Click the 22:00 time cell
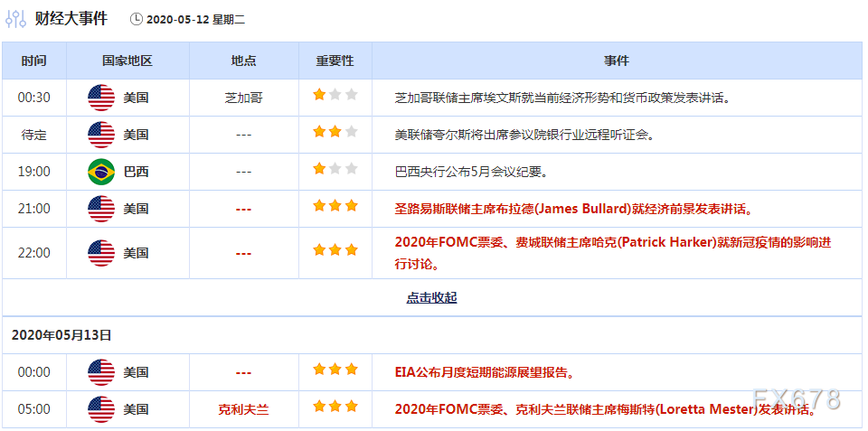868x431 pixels. (33, 253)
